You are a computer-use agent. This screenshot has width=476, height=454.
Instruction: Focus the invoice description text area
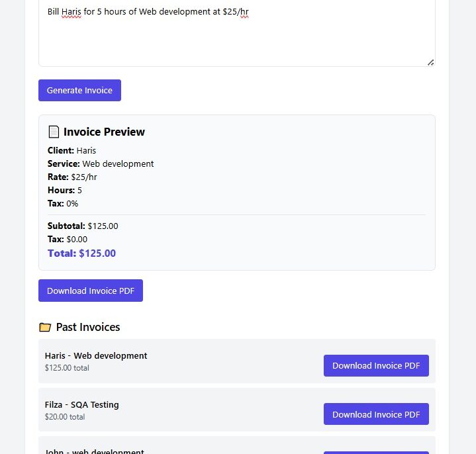(236, 36)
